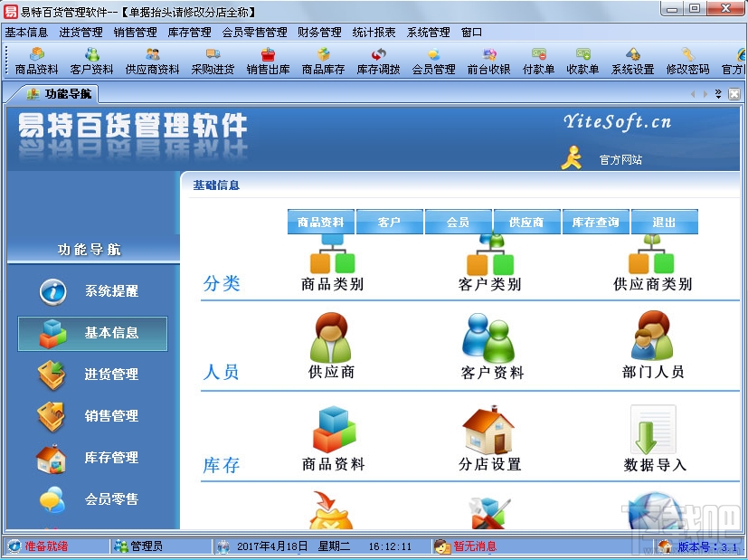Image resolution: width=748 pixels, height=560 pixels.
Task: Open 收款单 toolbar icon
Action: point(582,62)
